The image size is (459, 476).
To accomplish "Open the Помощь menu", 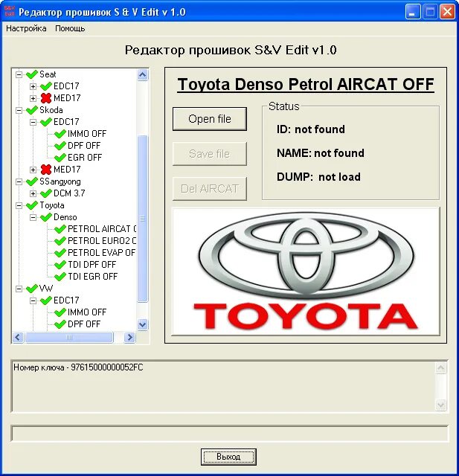I will 70,28.
